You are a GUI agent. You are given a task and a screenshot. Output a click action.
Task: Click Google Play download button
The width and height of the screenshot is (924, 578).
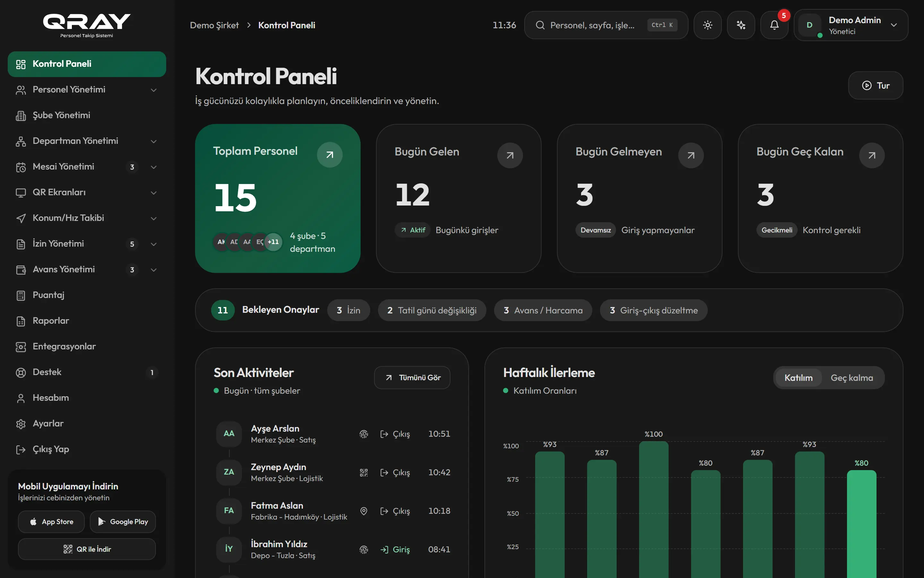[x=123, y=522]
